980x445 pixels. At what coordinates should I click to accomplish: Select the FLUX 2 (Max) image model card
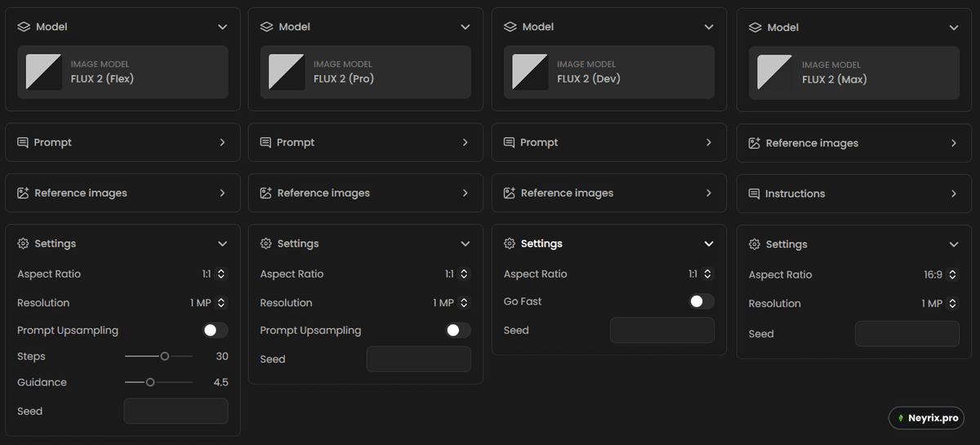(x=854, y=73)
